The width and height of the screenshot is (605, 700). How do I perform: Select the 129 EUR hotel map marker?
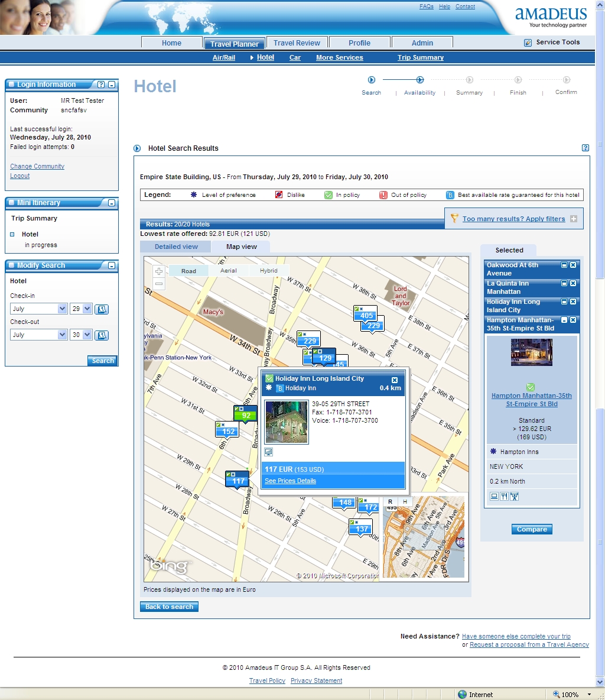point(324,357)
